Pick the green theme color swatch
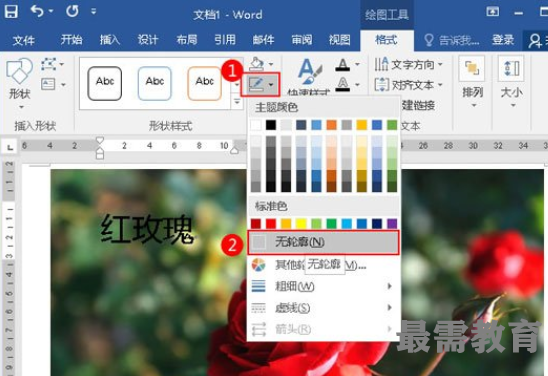This screenshot has height=376, width=548. pyautogui.click(x=392, y=125)
